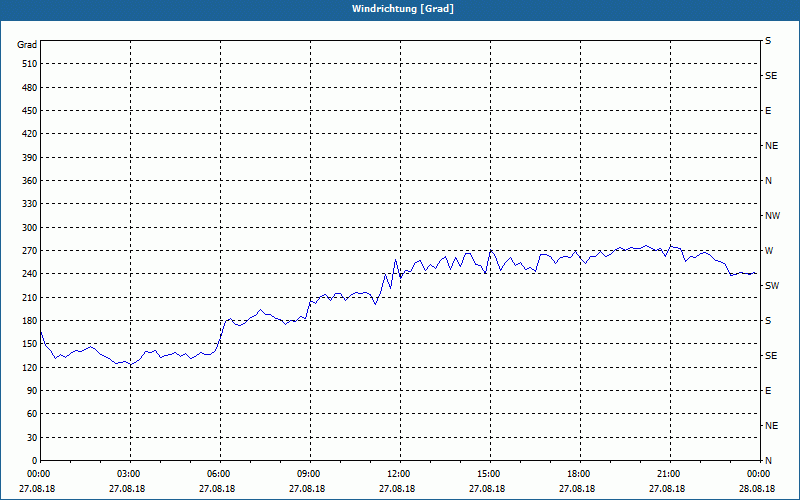Select the 18:00 time label
800x500 pixels.
[578, 474]
